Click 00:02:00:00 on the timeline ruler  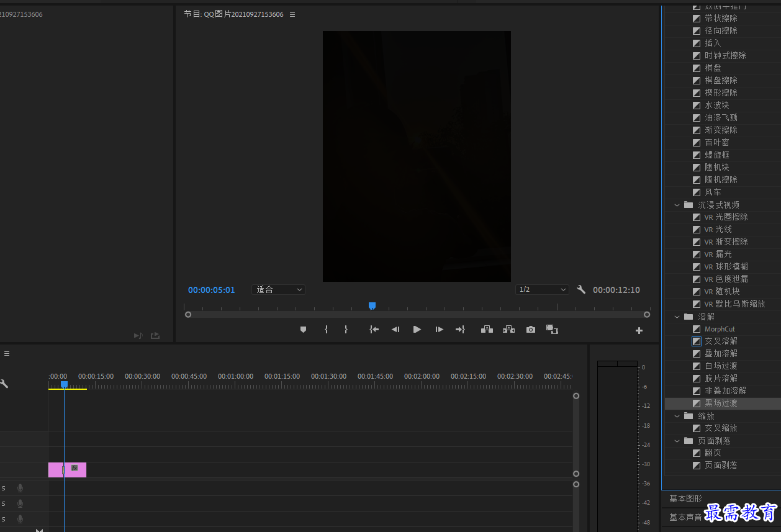coord(422,376)
